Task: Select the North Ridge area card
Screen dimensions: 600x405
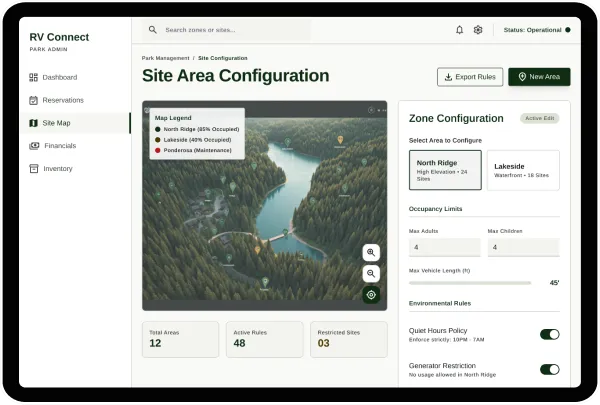Action: click(x=445, y=170)
